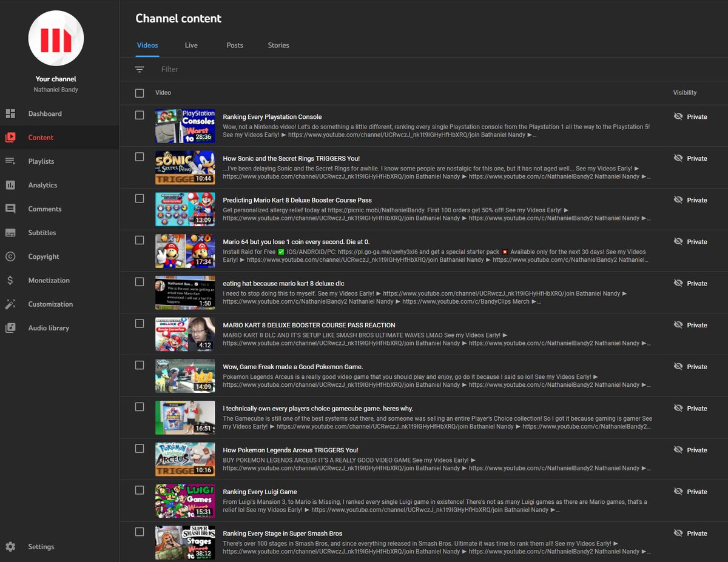Check the box for Pokemon Legends Arceus TRIGGERS

(x=140, y=449)
